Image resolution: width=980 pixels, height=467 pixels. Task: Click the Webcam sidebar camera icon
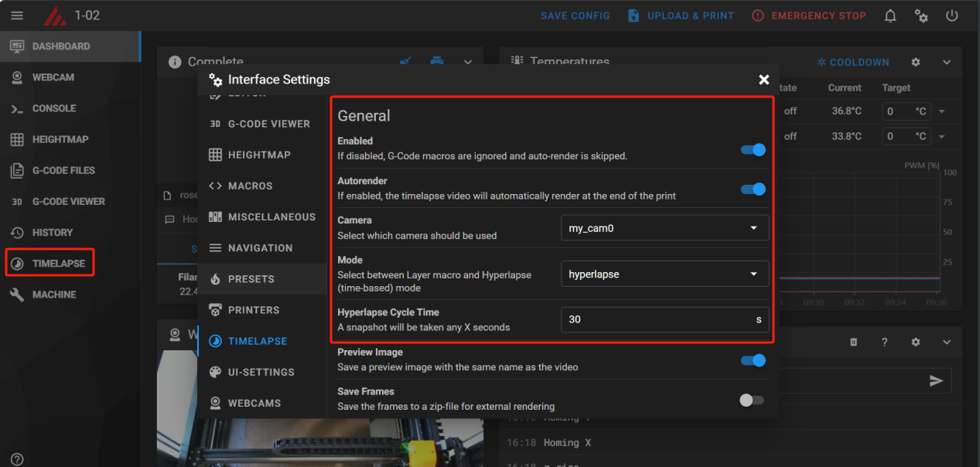(x=17, y=77)
